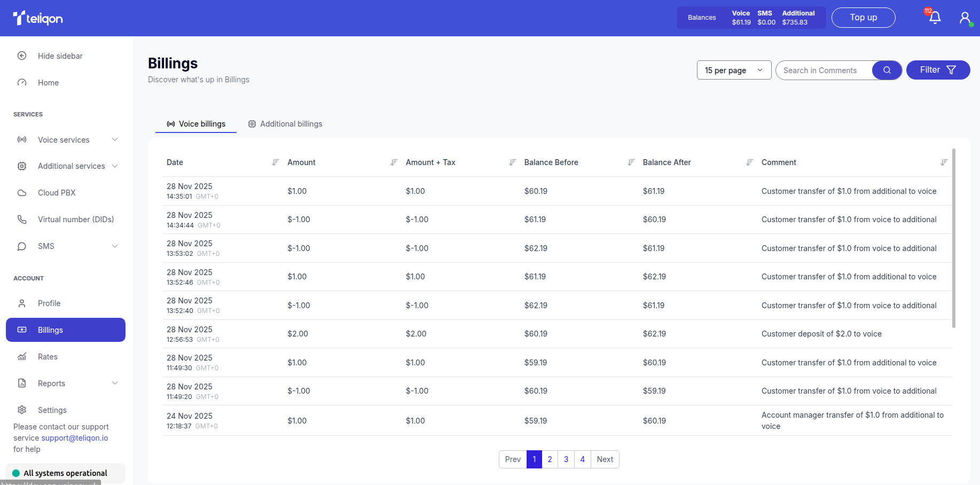Focus the Search in Comments field
The image size is (980, 485).
pos(824,71)
